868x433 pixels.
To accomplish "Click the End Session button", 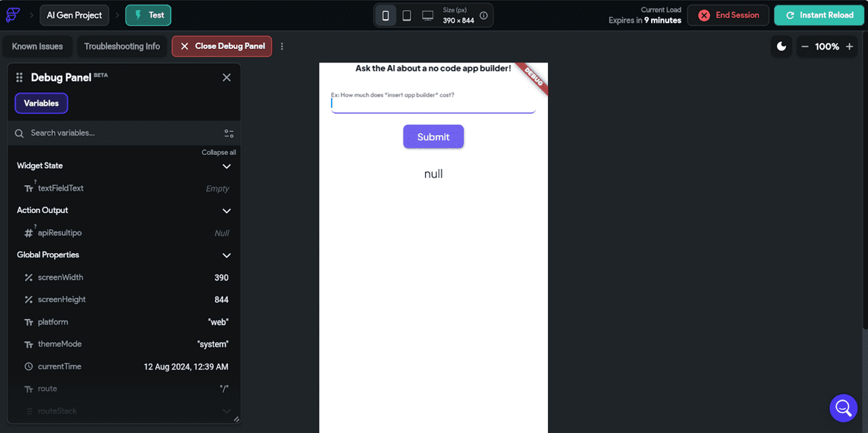I will [x=728, y=14].
